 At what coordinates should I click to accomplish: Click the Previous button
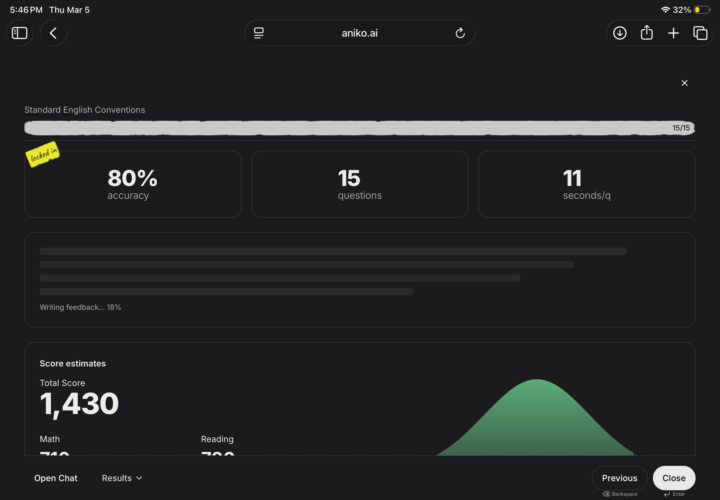tap(619, 478)
